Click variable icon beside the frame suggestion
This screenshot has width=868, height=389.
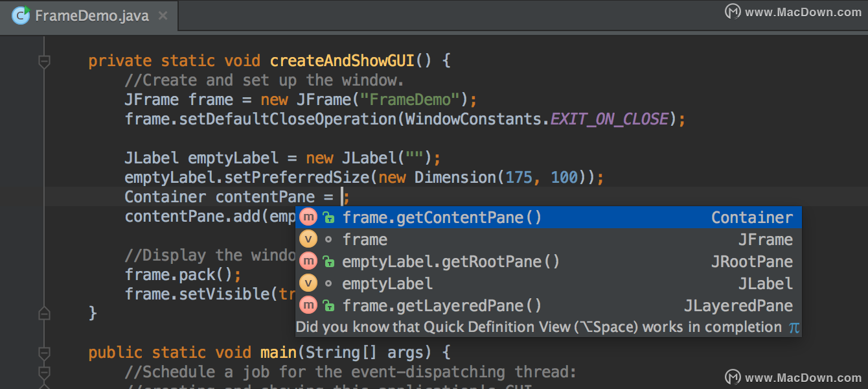tap(308, 239)
